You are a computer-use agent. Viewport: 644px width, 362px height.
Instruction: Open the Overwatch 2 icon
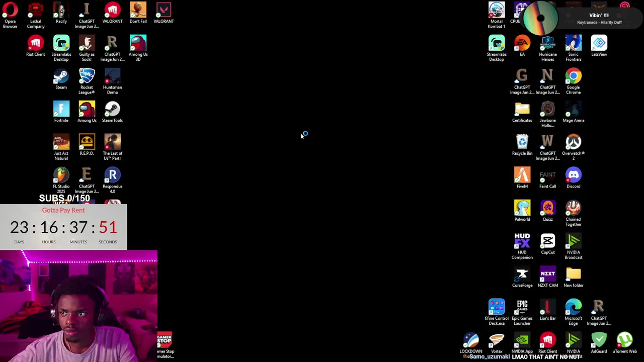[x=574, y=147]
